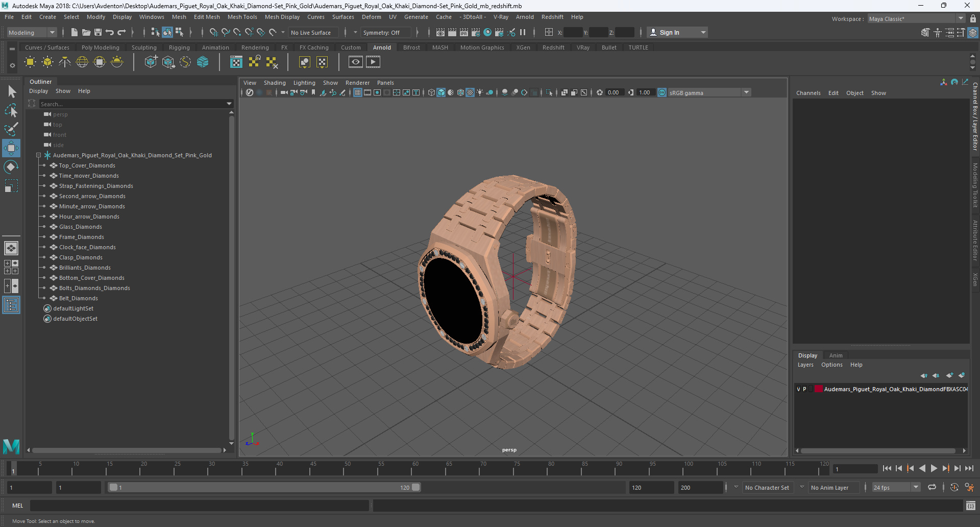The width and height of the screenshot is (980, 527).
Task: Click the playback range slider bar
Action: [x=264, y=487]
